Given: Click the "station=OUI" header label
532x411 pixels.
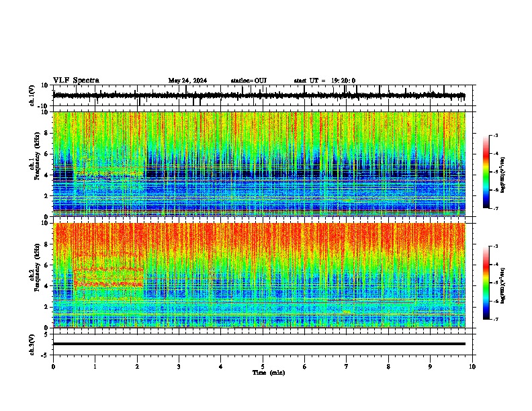Looking at the screenshot, I should tap(249, 81).
